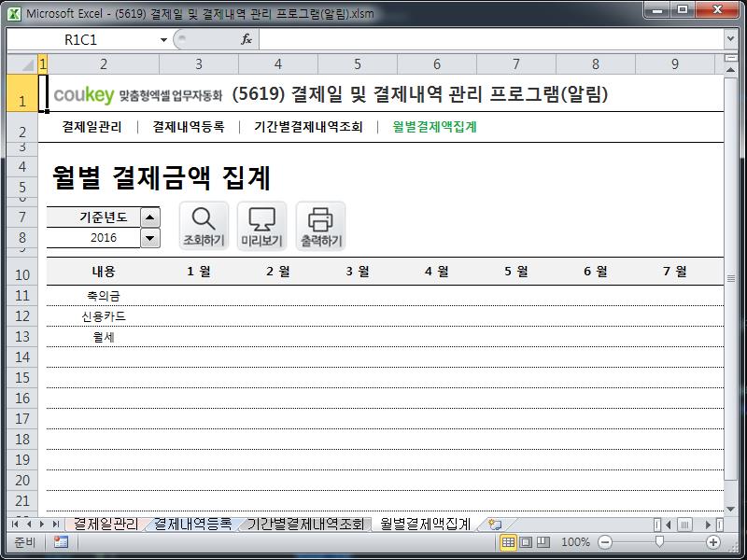747x560 pixels.
Task: Click the vertical scrollbar up arrow
Action: coord(730,70)
